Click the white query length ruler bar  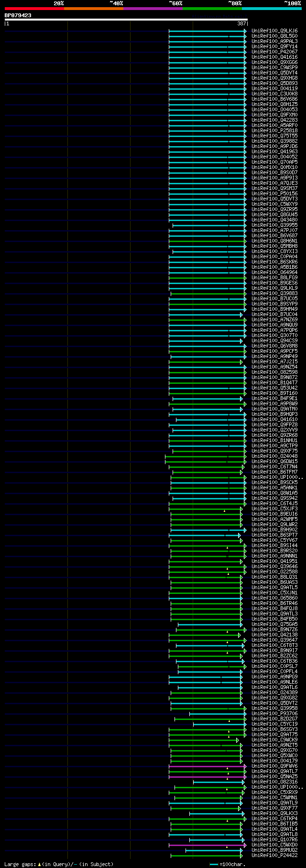pyautogui.click(x=126, y=20)
